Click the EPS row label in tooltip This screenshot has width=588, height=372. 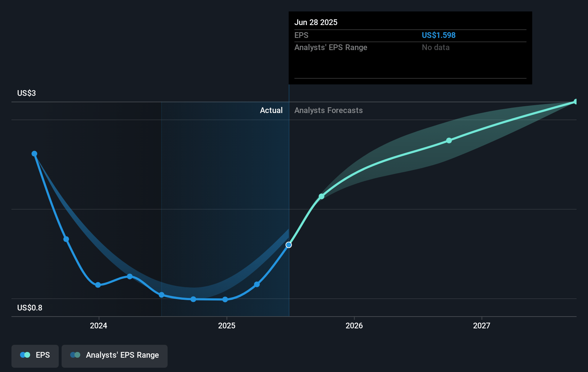pos(301,35)
